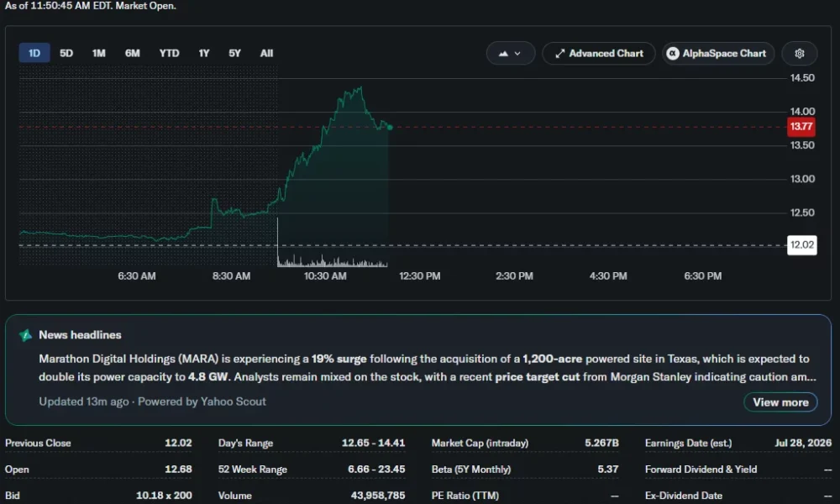Click the Earnings Date Jul 28, 2026
Viewport: 840px width, 504px height.
803,443
